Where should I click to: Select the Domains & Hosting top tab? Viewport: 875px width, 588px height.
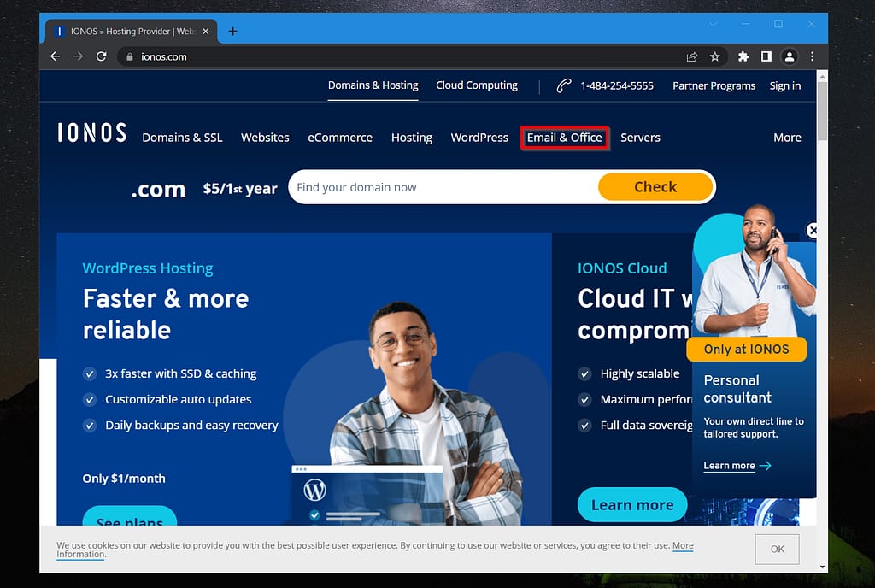[x=373, y=85]
